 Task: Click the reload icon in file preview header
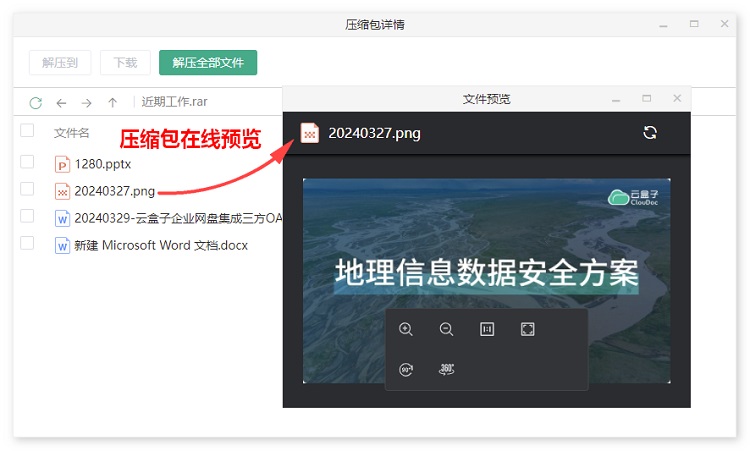pyautogui.click(x=650, y=132)
